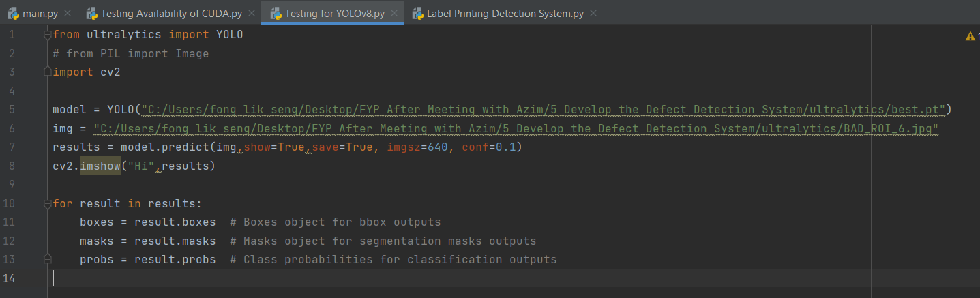Collapse the import block fold marker at line 1
980x298 pixels.
47,34
